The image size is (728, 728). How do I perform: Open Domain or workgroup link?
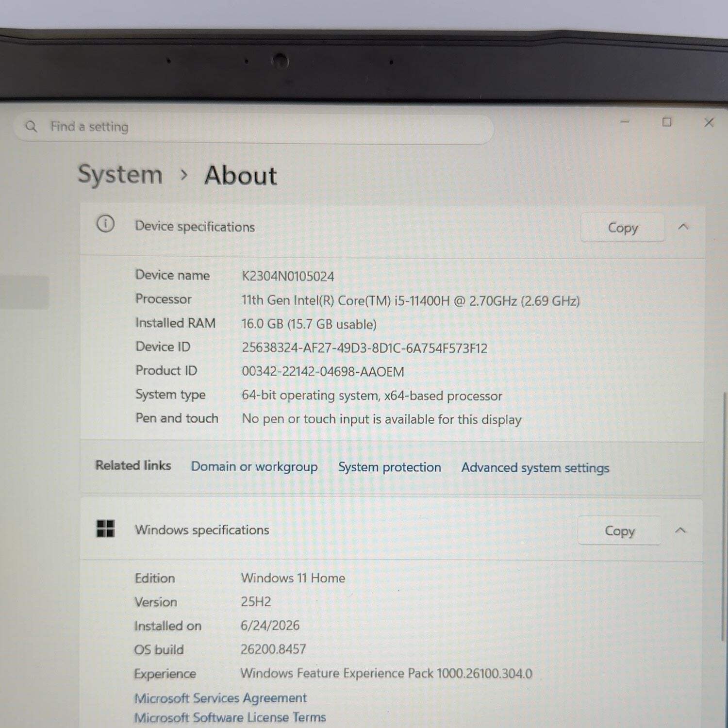pyautogui.click(x=254, y=467)
